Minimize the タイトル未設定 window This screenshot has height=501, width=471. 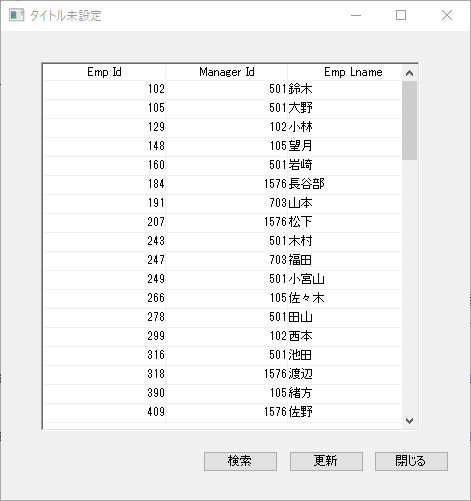pyautogui.click(x=356, y=15)
